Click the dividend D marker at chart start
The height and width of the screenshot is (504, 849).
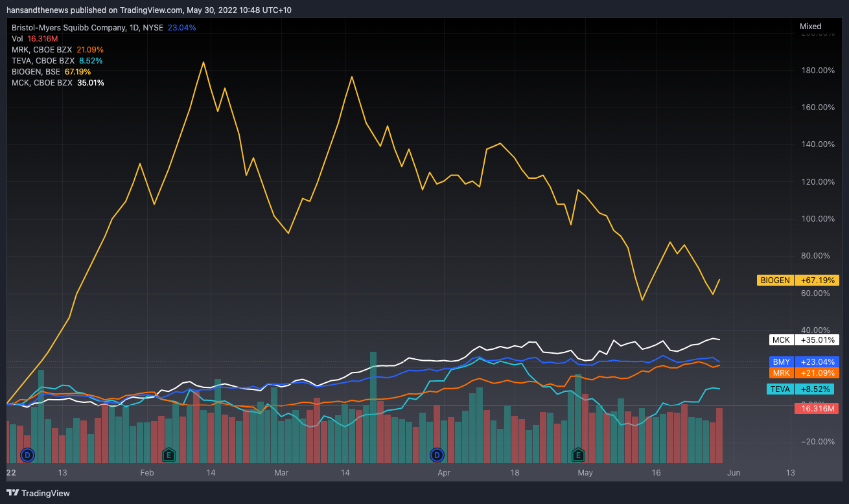[x=27, y=455]
